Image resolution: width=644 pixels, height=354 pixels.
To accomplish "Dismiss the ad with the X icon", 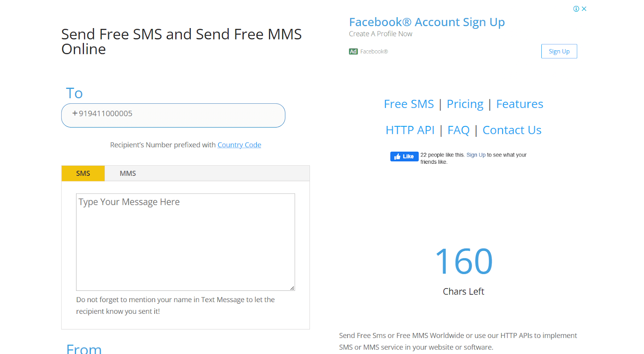I will 584,8.
